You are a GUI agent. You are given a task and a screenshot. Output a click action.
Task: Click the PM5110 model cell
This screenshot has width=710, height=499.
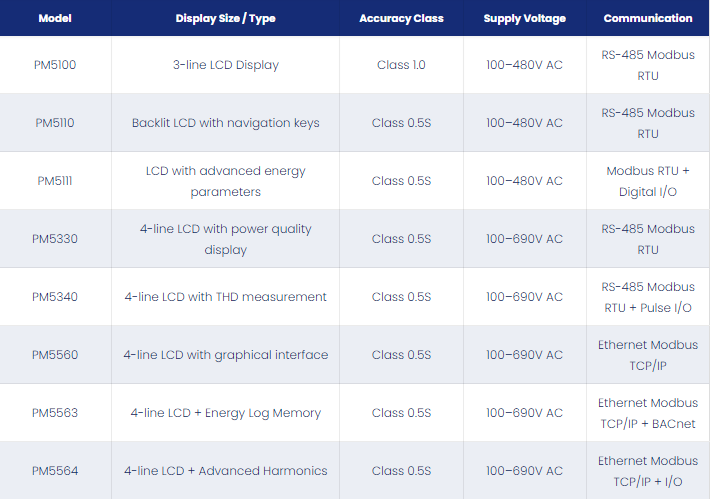point(55,123)
